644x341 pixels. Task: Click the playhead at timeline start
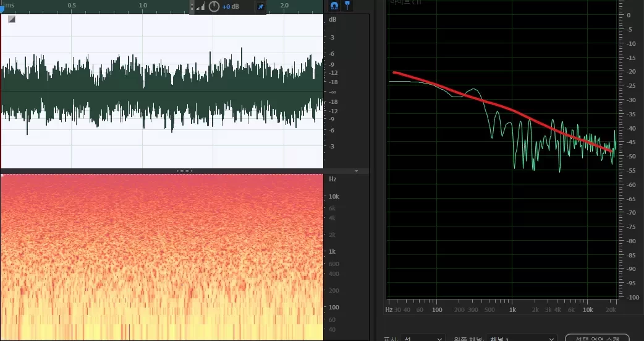click(x=2, y=7)
